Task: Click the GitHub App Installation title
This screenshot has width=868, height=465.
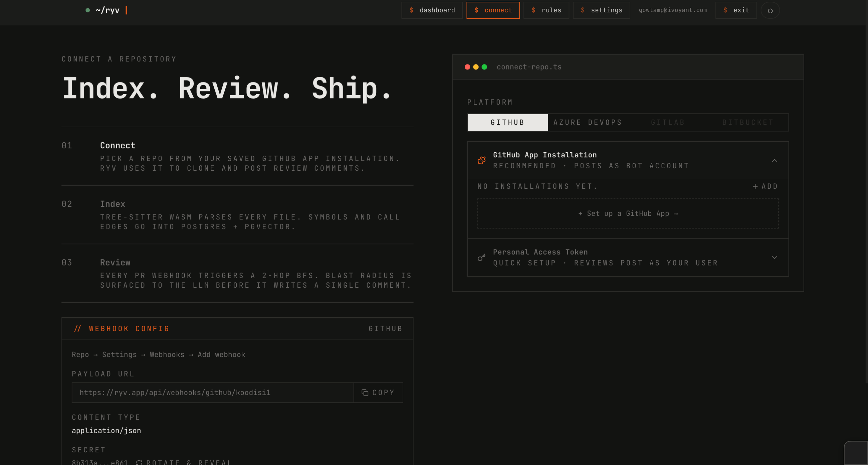Action: point(545,155)
